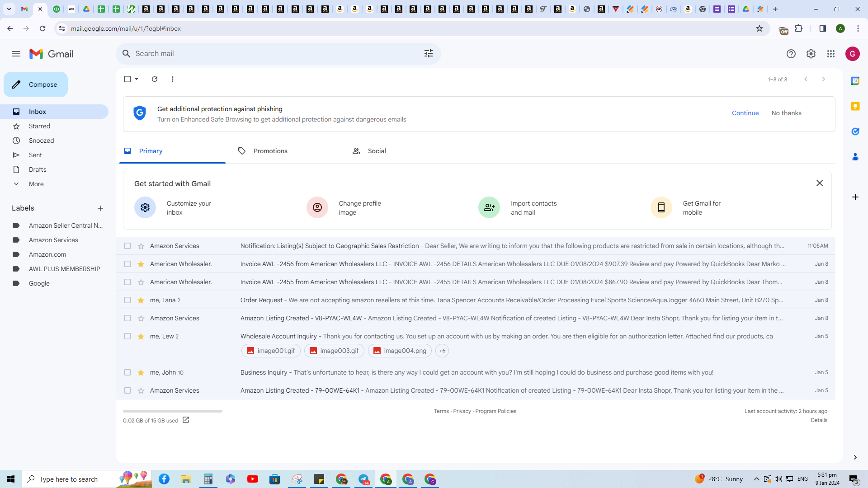Screen dimensions: 868x488
Task: Open Google Tasks side panel
Action: point(855,131)
